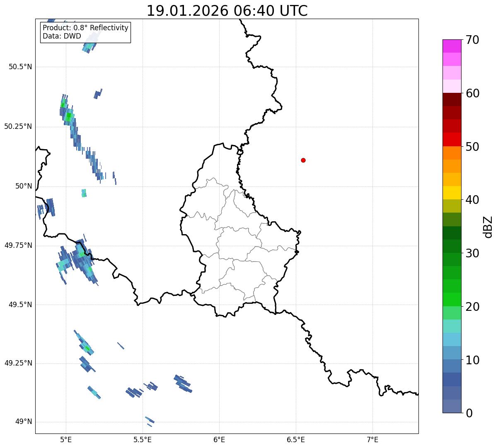The width and height of the screenshot is (498, 448).
Task: Click the 'Data: DWD' label
Action: coord(62,36)
